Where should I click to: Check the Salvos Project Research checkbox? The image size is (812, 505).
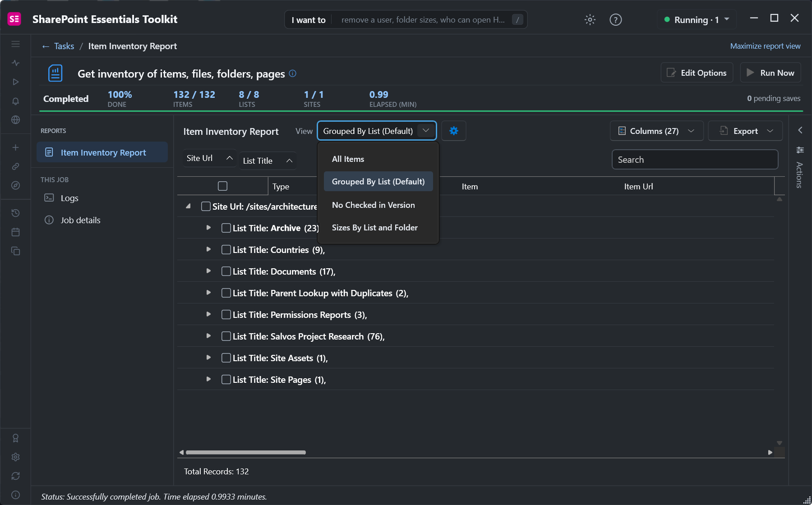(x=226, y=336)
